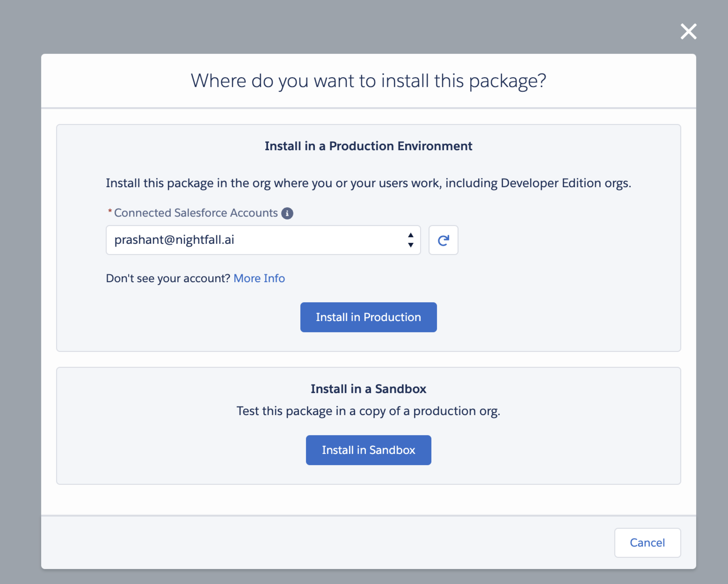Cancel the package installation
The image size is (728, 584).
647,542
